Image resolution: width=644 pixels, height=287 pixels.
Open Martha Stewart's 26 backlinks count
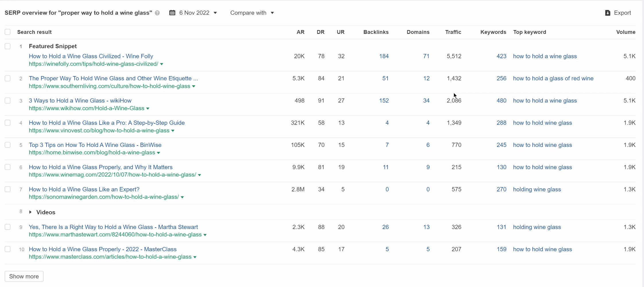(x=386, y=227)
